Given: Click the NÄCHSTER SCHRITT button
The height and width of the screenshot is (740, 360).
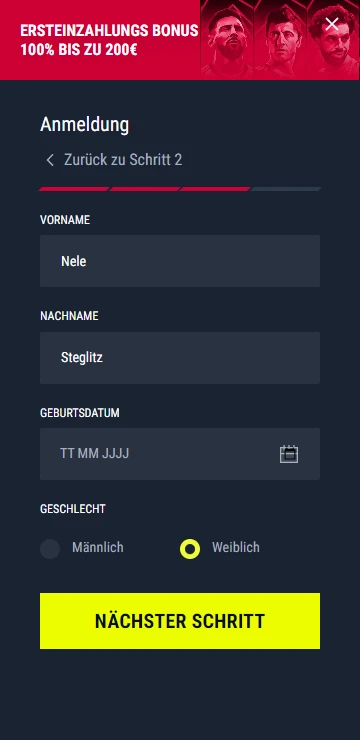Looking at the screenshot, I should coord(180,621).
